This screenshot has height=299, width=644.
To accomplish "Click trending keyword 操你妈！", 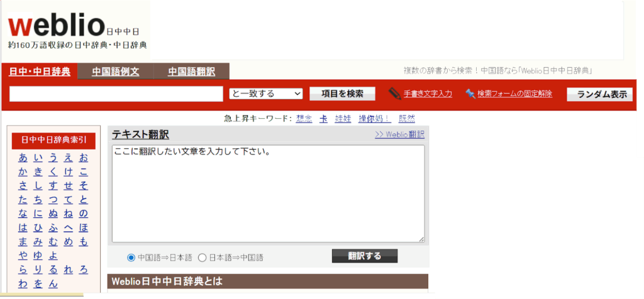I will coord(375,119).
